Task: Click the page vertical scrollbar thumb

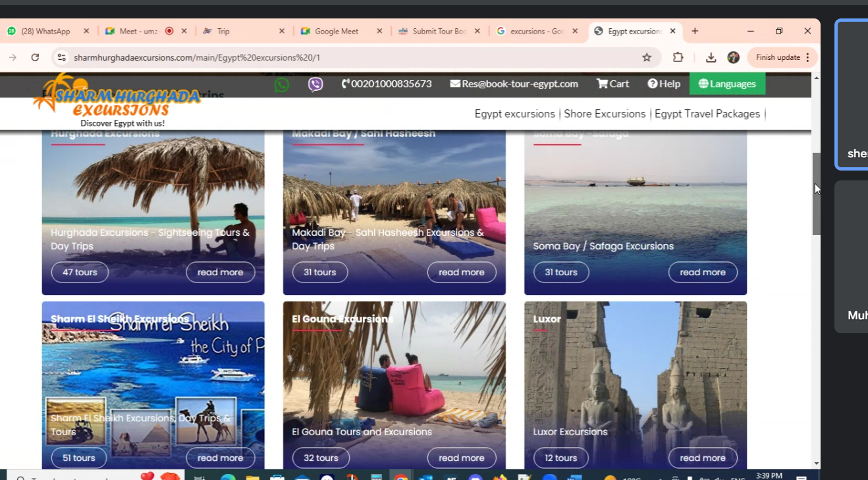Action: click(x=816, y=194)
